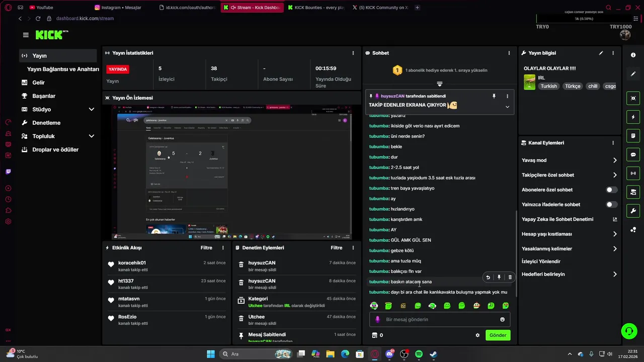The image size is (644, 362).
Task: Open Yapay Zeka ile Sohbet Denetimi link
Action: (x=569, y=219)
